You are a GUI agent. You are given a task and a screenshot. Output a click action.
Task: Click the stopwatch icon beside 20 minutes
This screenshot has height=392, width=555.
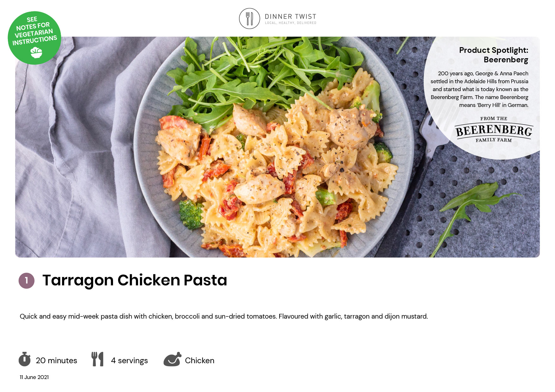pos(24,359)
